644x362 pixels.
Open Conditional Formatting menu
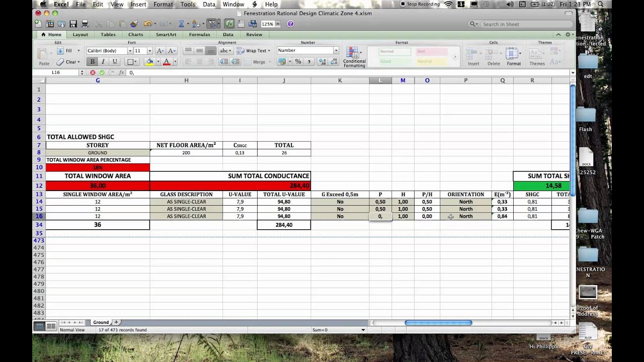pyautogui.click(x=354, y=57)
